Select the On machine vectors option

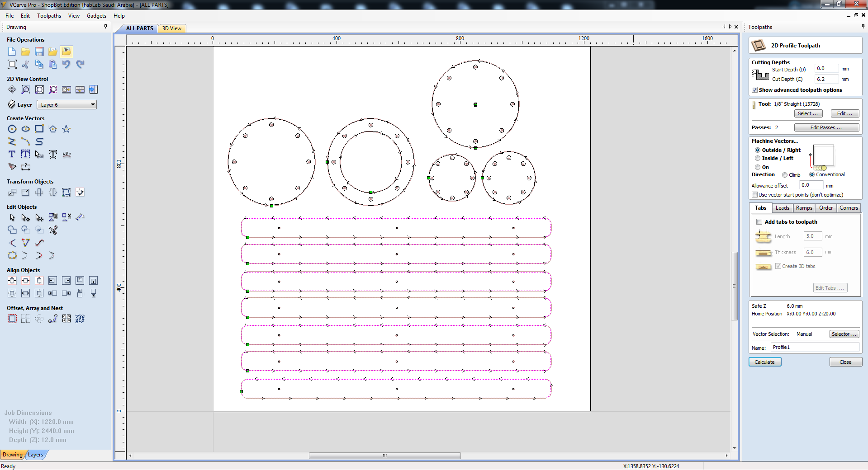(758, 167)
